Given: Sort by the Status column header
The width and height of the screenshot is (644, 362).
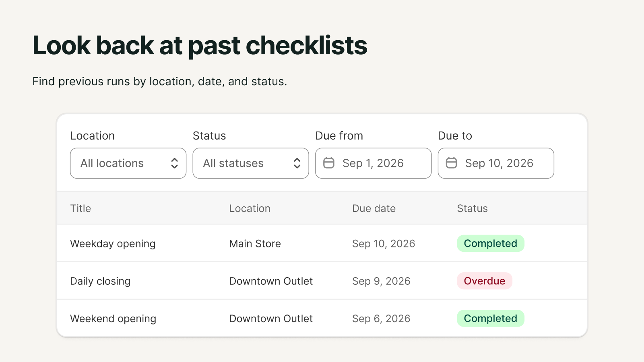Looking at the screenshot, I should [472, 208].
